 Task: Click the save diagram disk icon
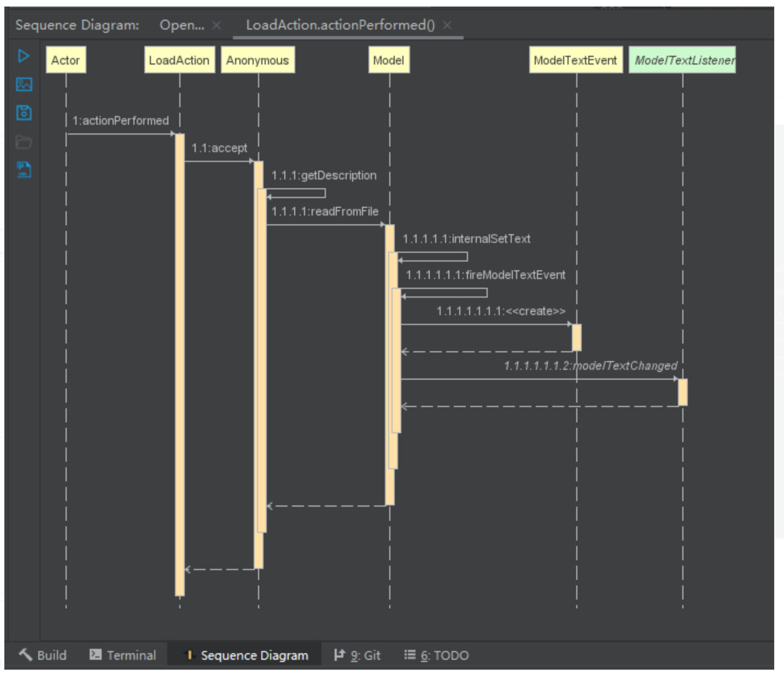[x=24, y=113]
